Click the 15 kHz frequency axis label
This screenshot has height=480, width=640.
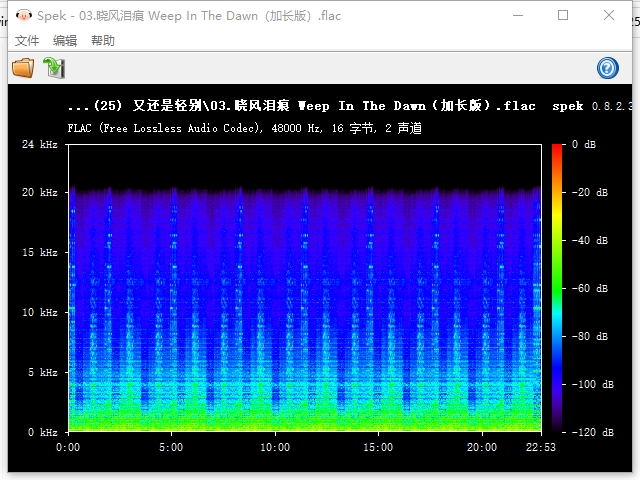40,252
